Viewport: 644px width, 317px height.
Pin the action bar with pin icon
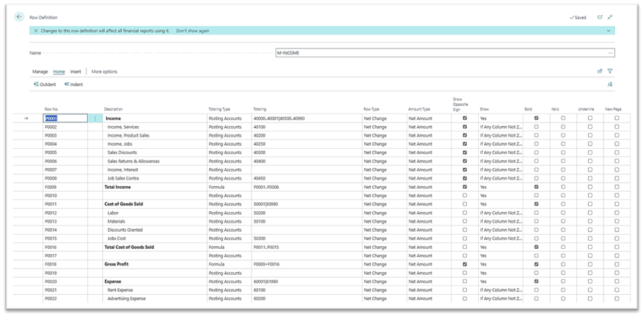(x=610, y=85)
